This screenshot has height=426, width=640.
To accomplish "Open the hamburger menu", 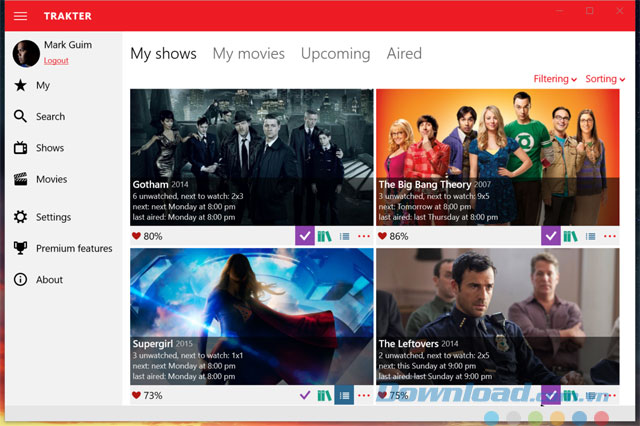I will 20,16.
